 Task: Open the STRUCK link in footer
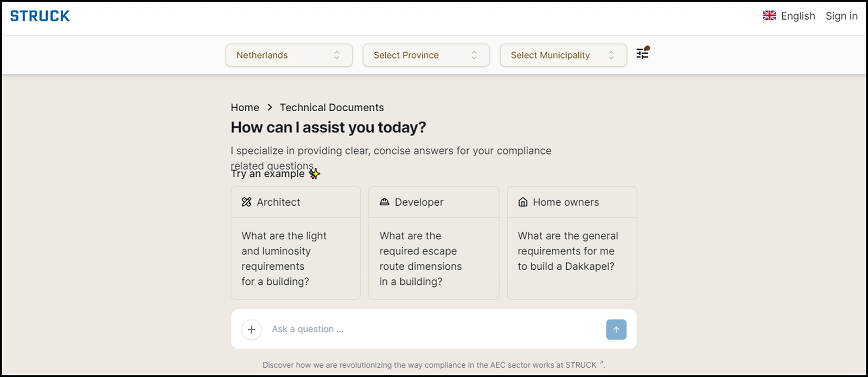[x=584, y=365]
